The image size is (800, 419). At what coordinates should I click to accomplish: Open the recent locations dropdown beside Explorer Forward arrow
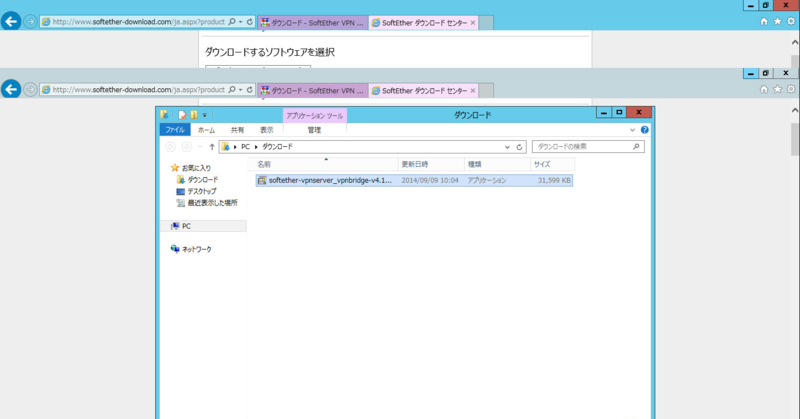pyautogui.click(x=199, y=147)
